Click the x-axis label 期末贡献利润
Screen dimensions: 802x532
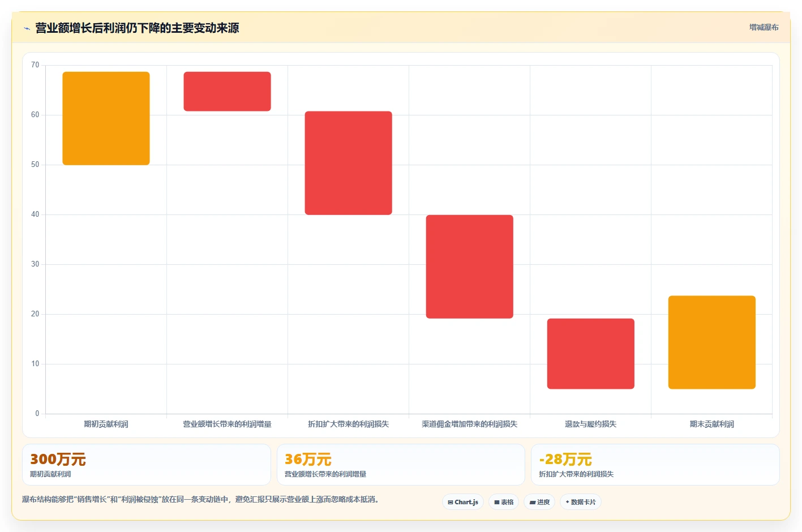(711, 424)
